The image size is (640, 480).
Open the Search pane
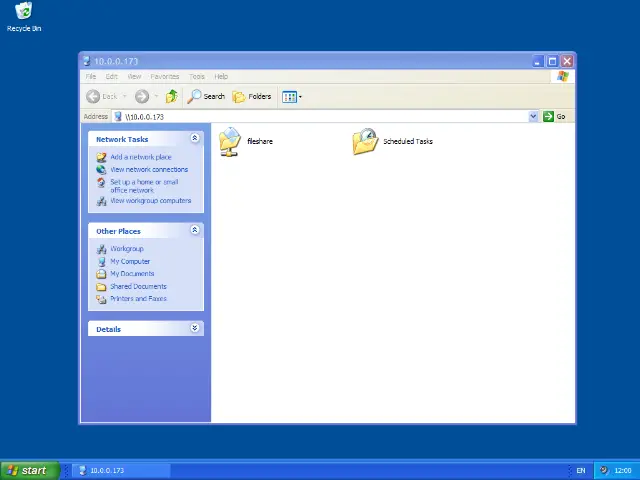[206, 97]
